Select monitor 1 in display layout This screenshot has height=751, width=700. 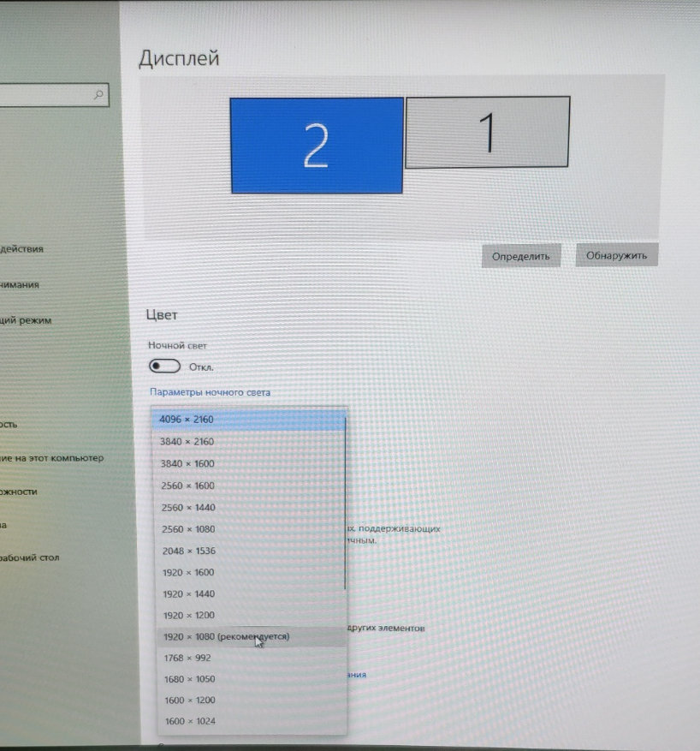pyautogui.click(x=487, y=133)
